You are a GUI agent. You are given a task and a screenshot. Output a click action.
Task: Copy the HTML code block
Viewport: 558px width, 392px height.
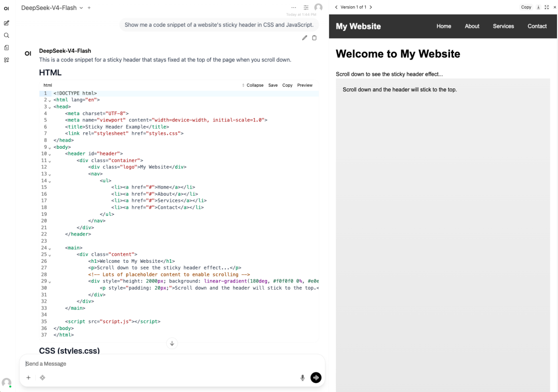coord(287,85)
